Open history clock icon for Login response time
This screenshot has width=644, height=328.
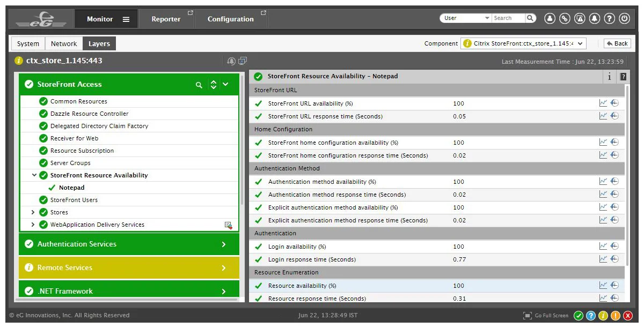click(614, 259)
